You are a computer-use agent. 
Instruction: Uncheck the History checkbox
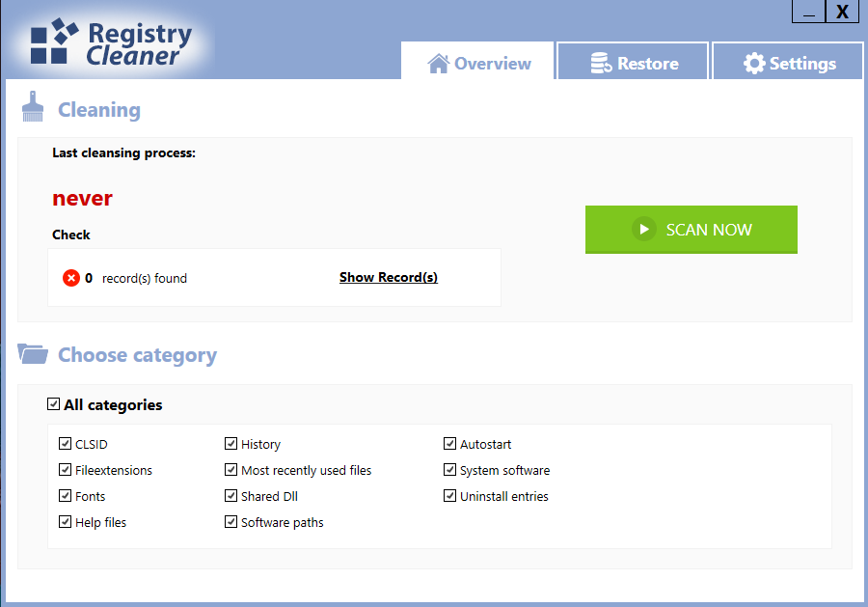(x=231, y=443)
